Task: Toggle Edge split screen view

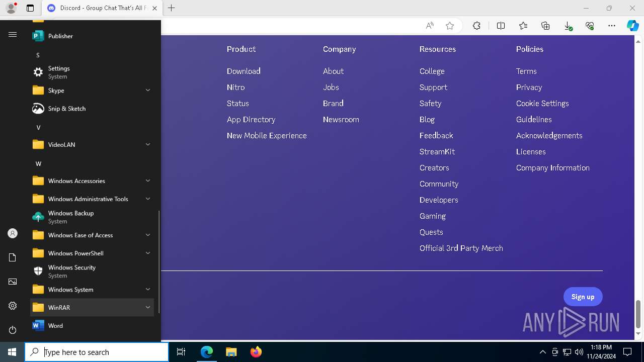Action: 501,26
